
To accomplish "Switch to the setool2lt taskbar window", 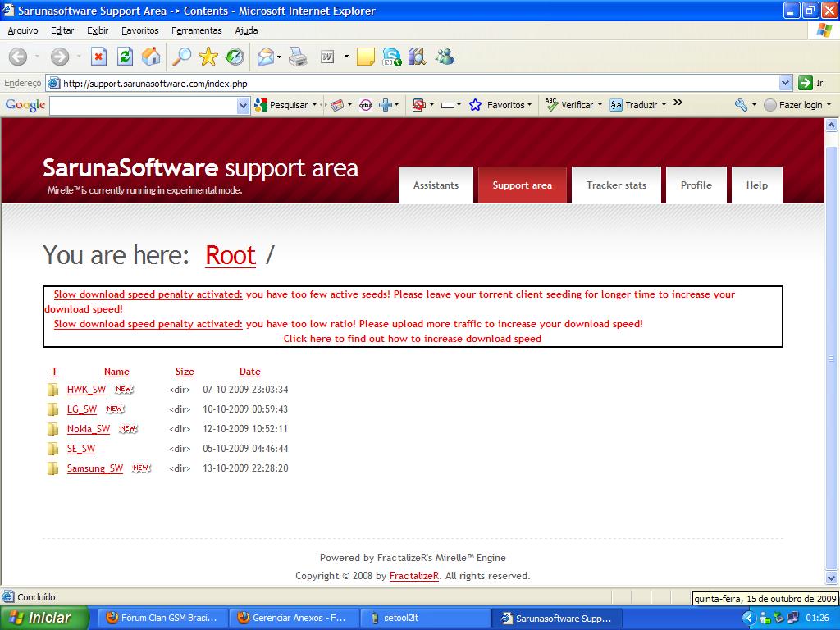I will pyautogui.click(x=425, y=618).
